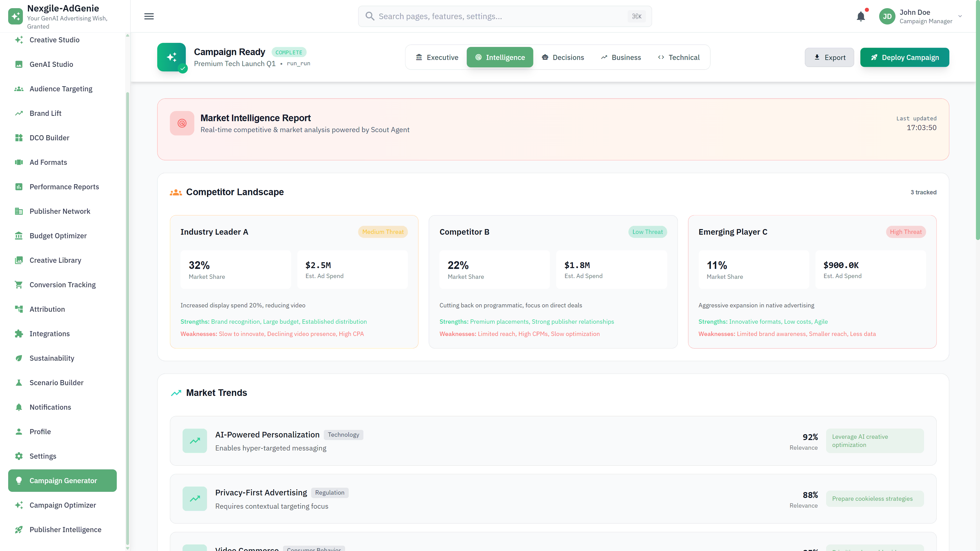Click the Sustainability leaf icon
Viewport: 980px width, 551px height.
19,358
